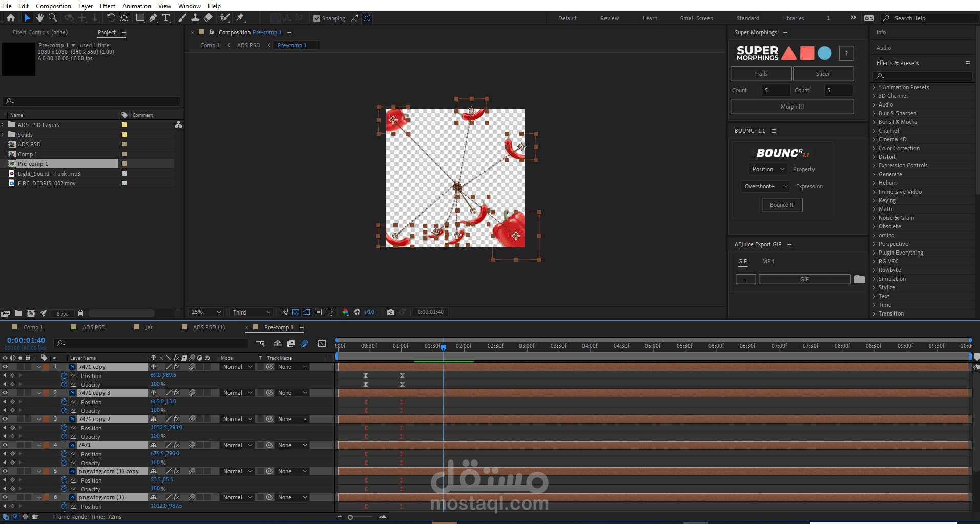This screenshot has width=980, height=524.
Task: Hide the pngwing.com (1) copy layer
Action: [x=5, y=471]
